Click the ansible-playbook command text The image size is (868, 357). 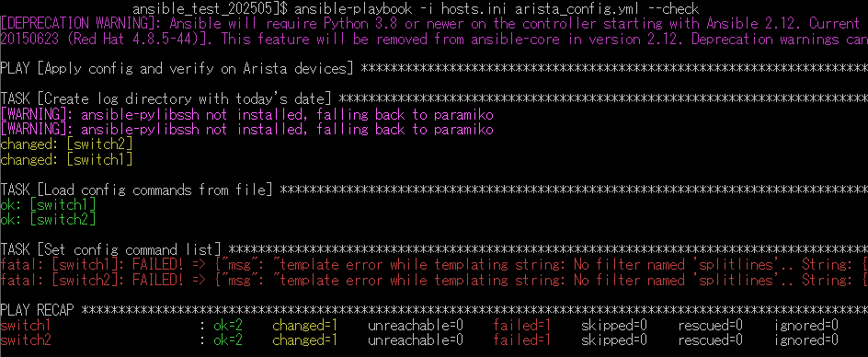[497, 9]
